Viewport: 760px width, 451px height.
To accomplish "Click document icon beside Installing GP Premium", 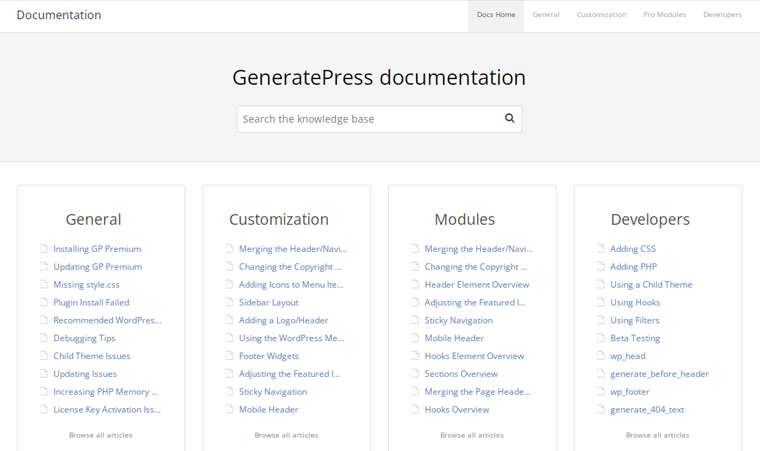I will click(x=44, y=249).
